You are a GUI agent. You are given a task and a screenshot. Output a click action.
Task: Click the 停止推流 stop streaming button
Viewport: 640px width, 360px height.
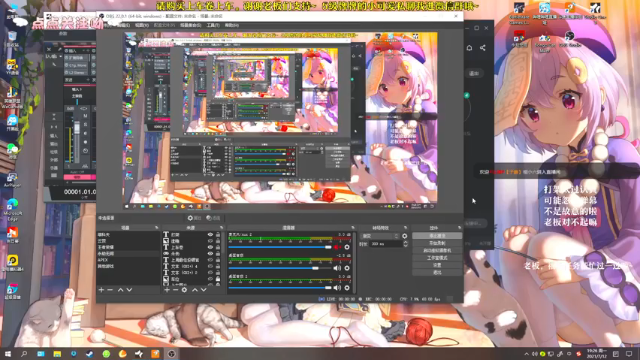[x=437, y=236]
